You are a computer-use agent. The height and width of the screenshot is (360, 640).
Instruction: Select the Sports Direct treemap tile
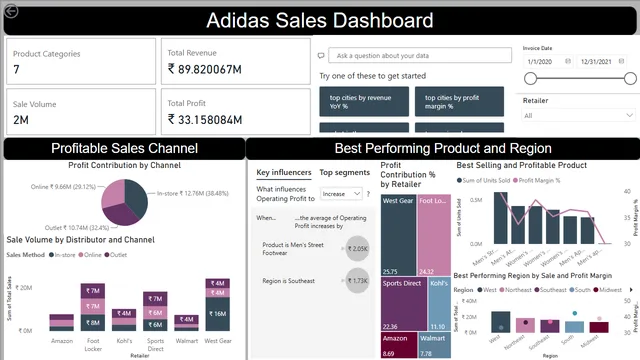point(404,304)
